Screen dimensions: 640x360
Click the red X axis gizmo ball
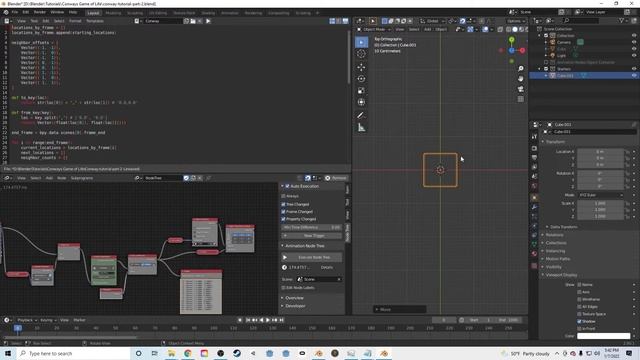point(522,50)
